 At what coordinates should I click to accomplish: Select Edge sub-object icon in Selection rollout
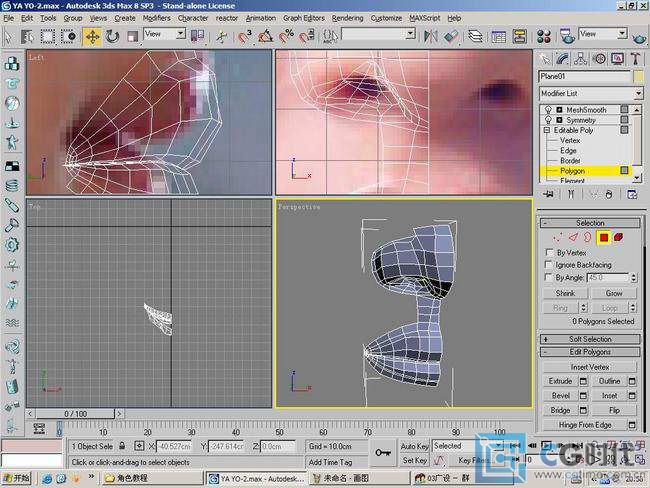pyautogui.click(x=573, y=238)
